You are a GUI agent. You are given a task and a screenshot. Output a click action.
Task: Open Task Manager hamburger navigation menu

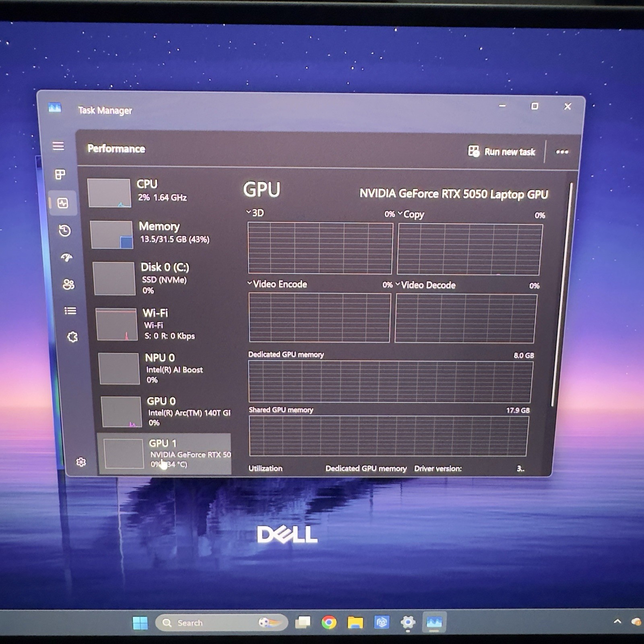pos(58,146)
